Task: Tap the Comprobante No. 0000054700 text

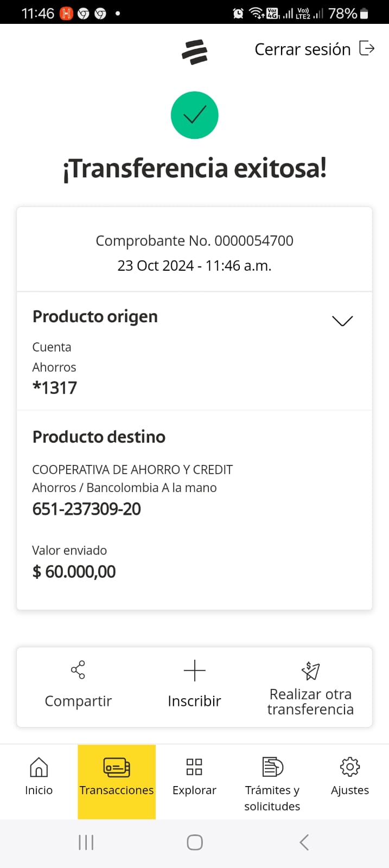Action: click(x=194, y=240)
